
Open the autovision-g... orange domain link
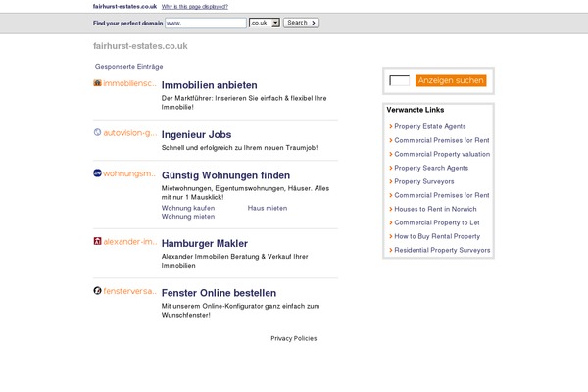coord(130,133)
